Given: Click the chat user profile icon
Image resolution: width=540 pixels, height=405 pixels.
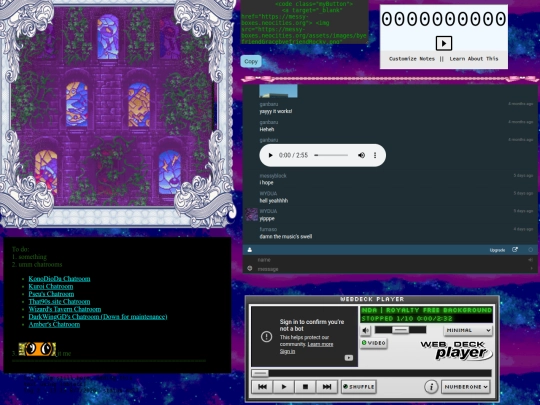Looking at the screenshot, I should click(x=250, y=250).
